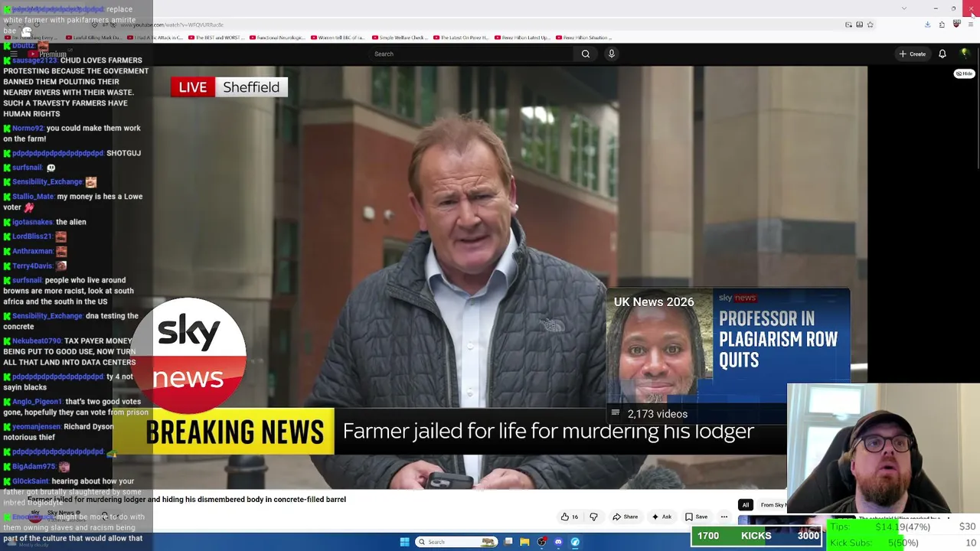The width and height of the screenshot is (980, 551).
Task: Like the video with thumbs up
Action: pos(570,517)
